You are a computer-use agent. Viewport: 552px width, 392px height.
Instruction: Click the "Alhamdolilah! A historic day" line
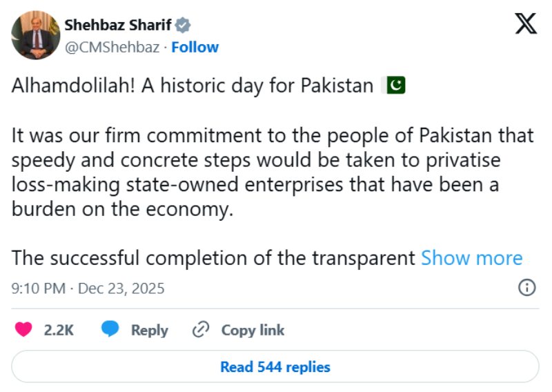192,86
